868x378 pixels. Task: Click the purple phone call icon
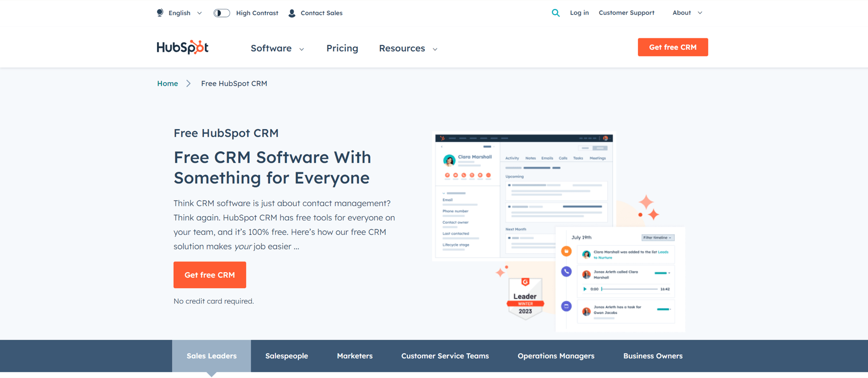point(566,272)
